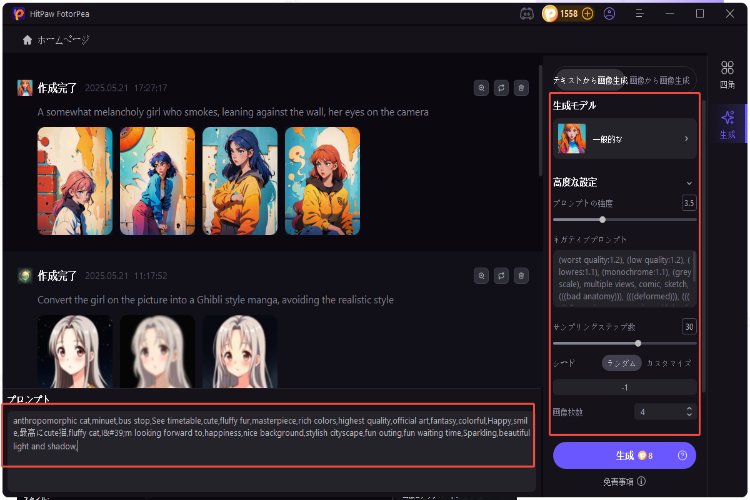Image resolution: width=750 pixels, height=500 pixels.
Task: Switch seed mode to カスタマイズ
Action: 669,363
